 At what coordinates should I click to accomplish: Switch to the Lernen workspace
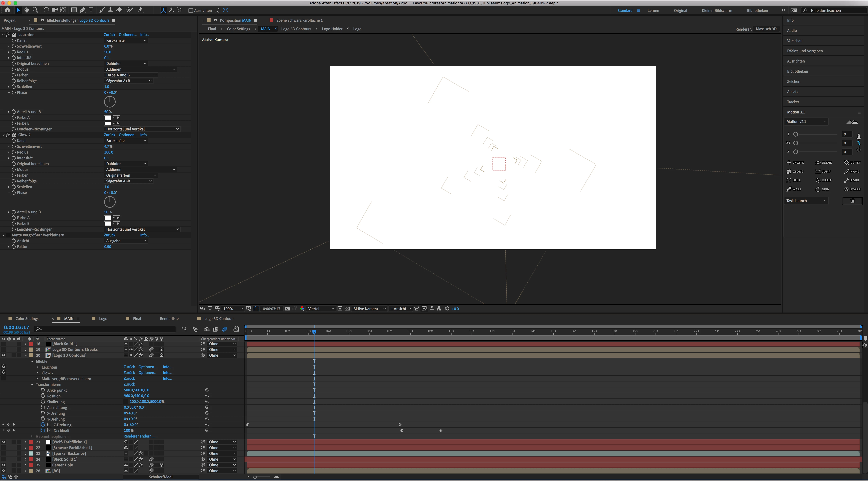(653, 11)
